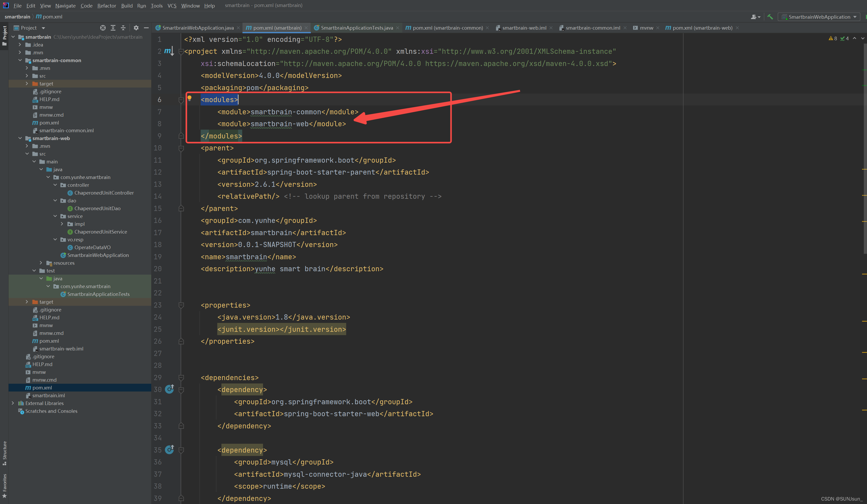Switch to SmartbrainApplicationTests.java tab
The height and width of the screenshot is (504, 867).
(x=357, y=28)
